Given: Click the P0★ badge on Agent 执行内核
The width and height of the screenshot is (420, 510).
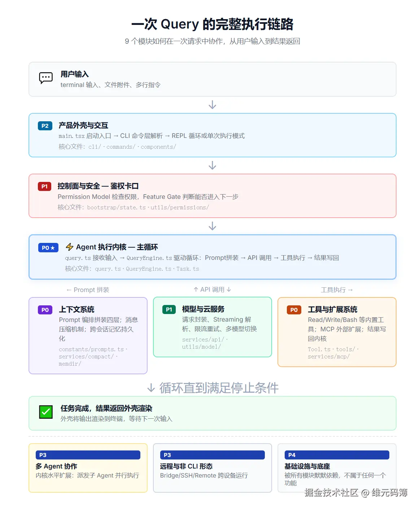Looking at the screenshot, I should pyautogui.click(x=48, y=248).
